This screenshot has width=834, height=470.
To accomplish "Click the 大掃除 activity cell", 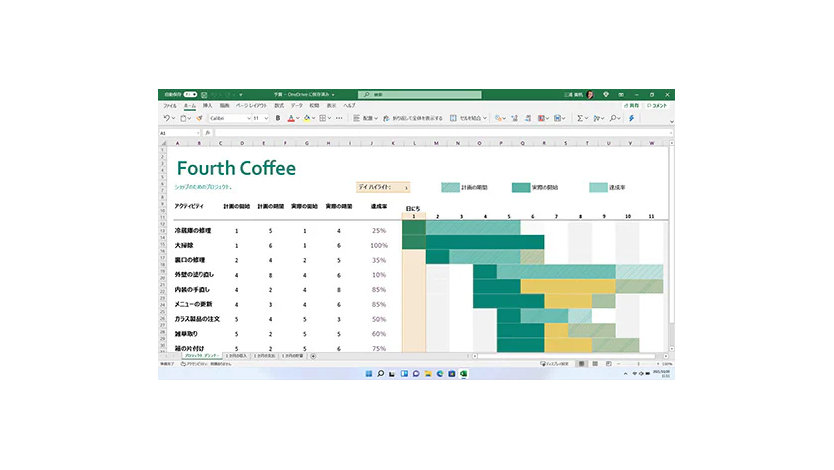I will [184, 246].
